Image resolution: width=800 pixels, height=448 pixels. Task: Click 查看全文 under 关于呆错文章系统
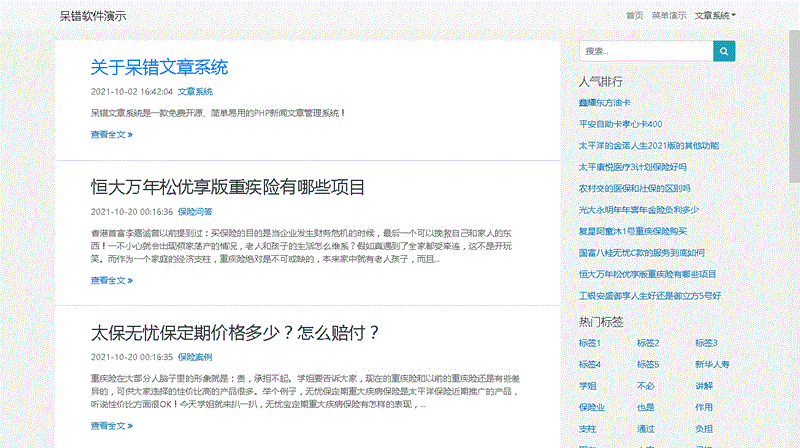click(111, 134)
